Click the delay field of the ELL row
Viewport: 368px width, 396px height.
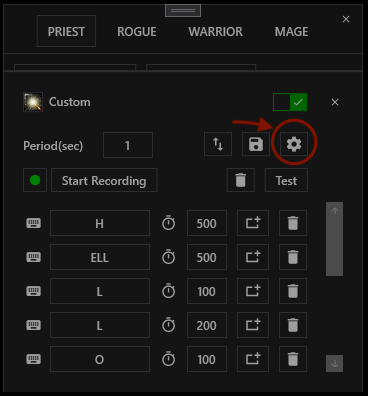[x=207, y=257]
